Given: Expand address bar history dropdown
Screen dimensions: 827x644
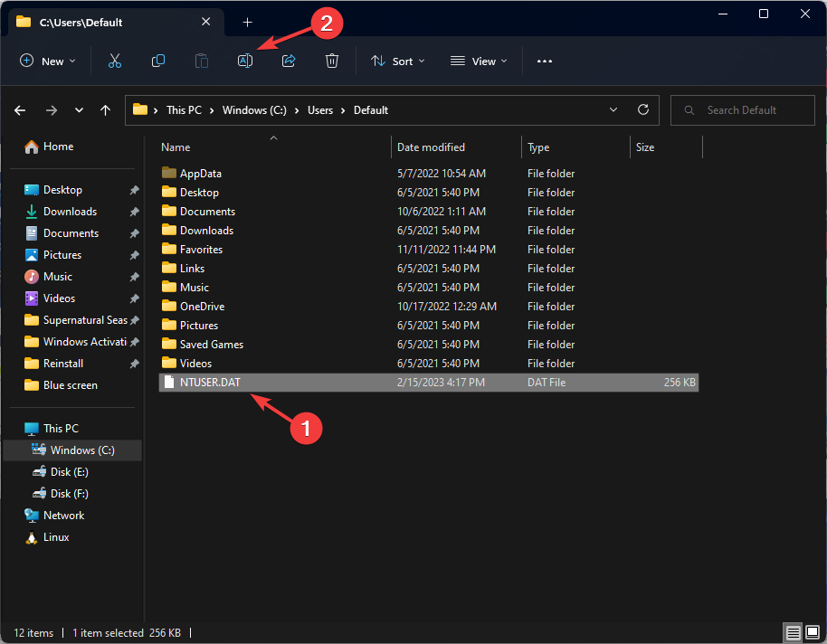Looking at the screenshot, I should (613, 109).
